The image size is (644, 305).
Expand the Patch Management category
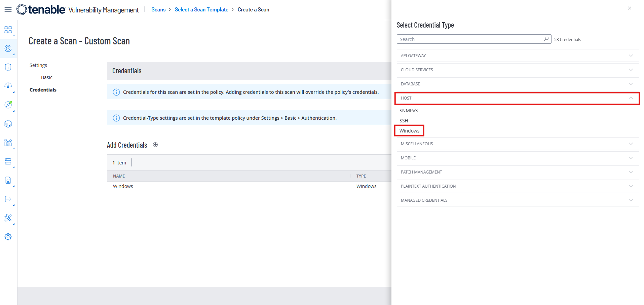pyautogui.click(x=517, y=172)
